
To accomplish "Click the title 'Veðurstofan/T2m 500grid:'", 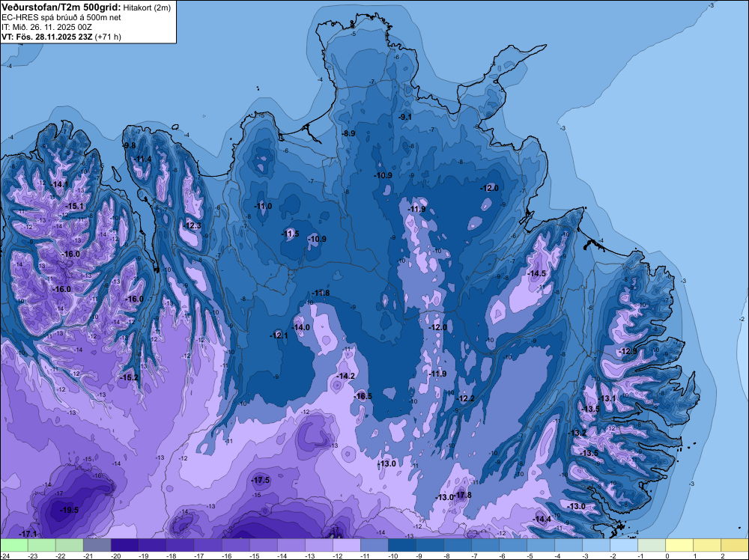I will coord(61,7).
